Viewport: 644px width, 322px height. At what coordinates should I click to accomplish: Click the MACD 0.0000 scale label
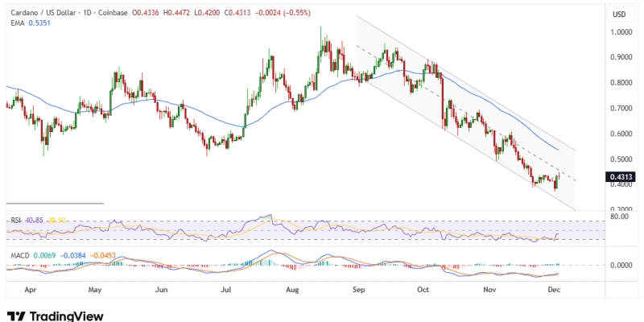coord(621,266)
